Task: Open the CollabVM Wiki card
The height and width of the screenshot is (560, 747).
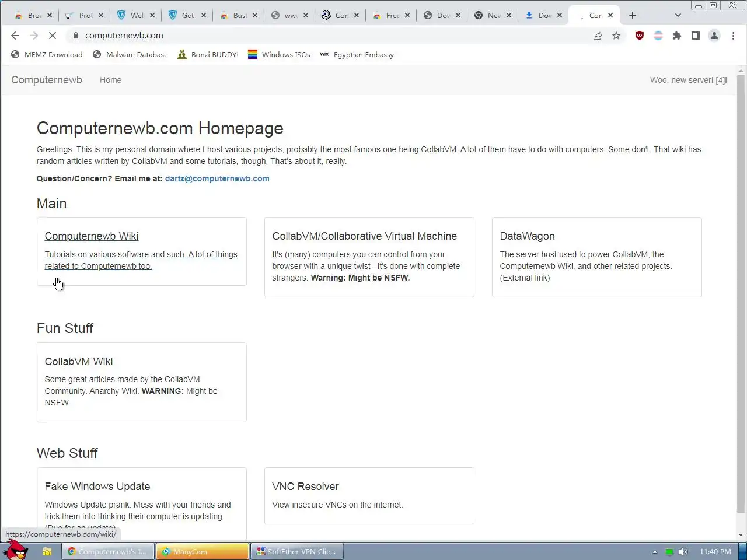Action: coord(142,382)
